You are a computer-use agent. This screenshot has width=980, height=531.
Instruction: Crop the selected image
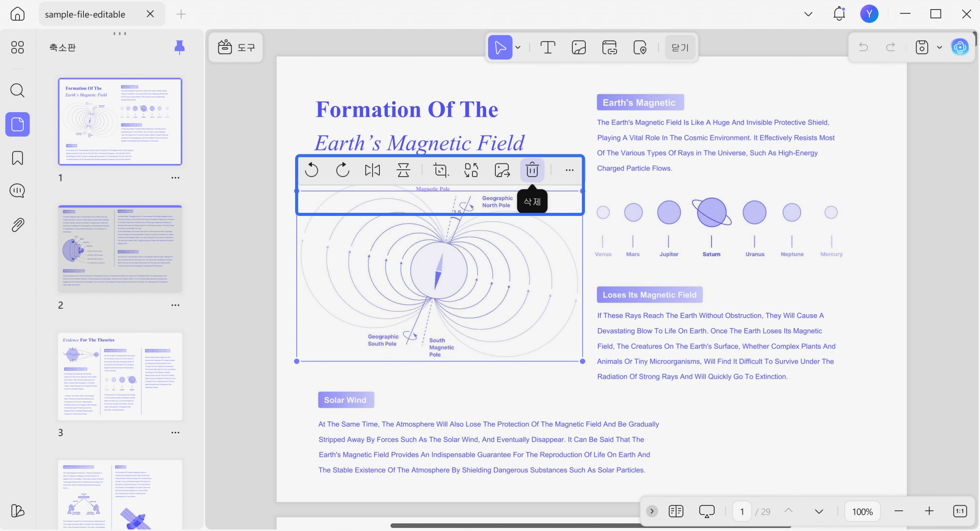(x=441, y=170)
